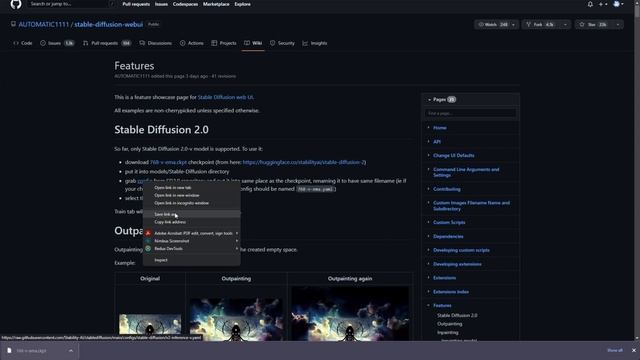Focus the Search or jump to field

(71, 4)
